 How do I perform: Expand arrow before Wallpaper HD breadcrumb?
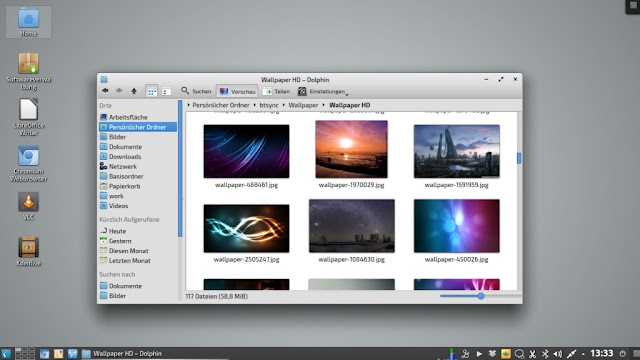(x=324, y=105)
